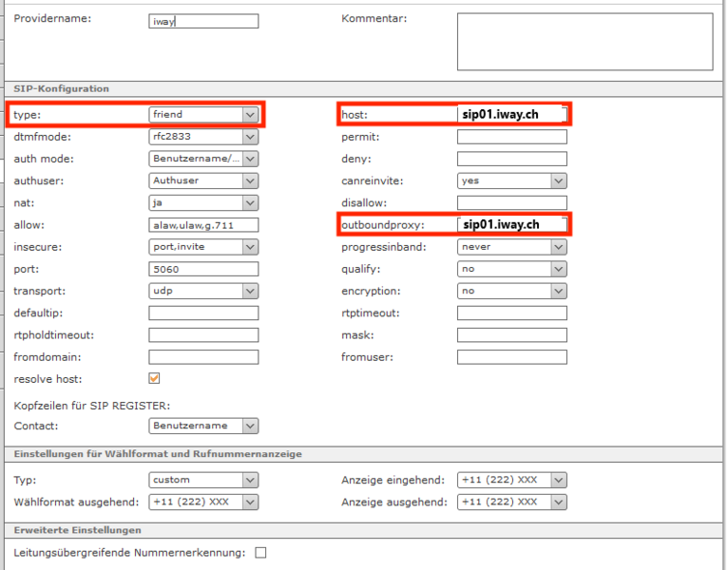Click the permit input field

click(x=512, y=137)
